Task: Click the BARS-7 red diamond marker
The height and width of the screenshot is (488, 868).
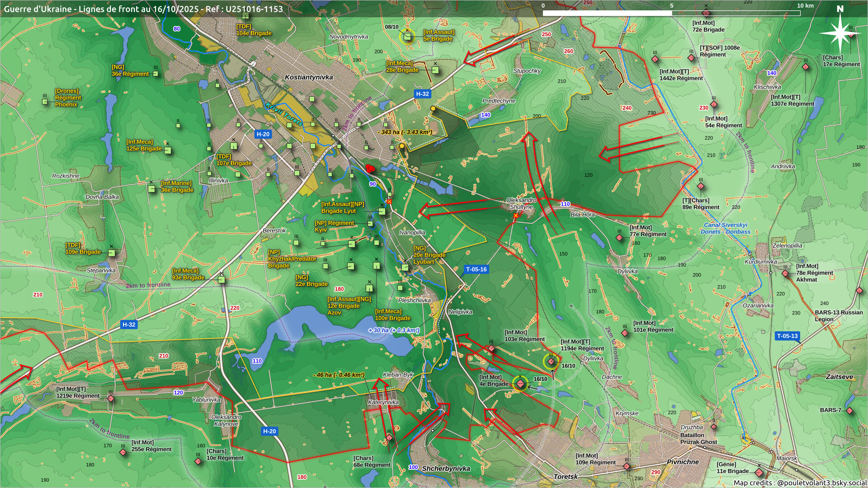Action: (x=849, y=411)
